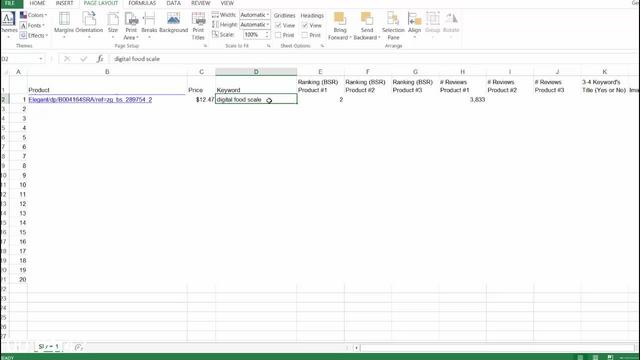Screen dimensions: 640x360
Task: Select cell containing number 20
Action: click(x=18, y=280)
